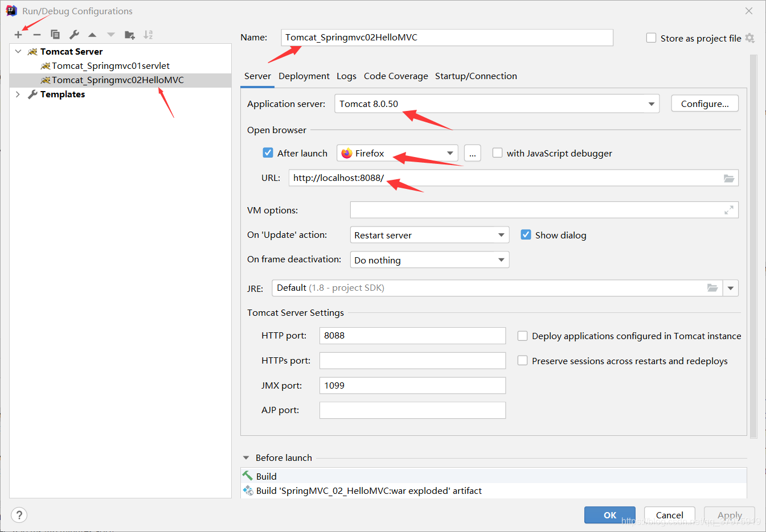The height and width of the screenshot is (532, 766).
Task: Enable with JavaScript debugger checkbox
Action: coord(497,153)
